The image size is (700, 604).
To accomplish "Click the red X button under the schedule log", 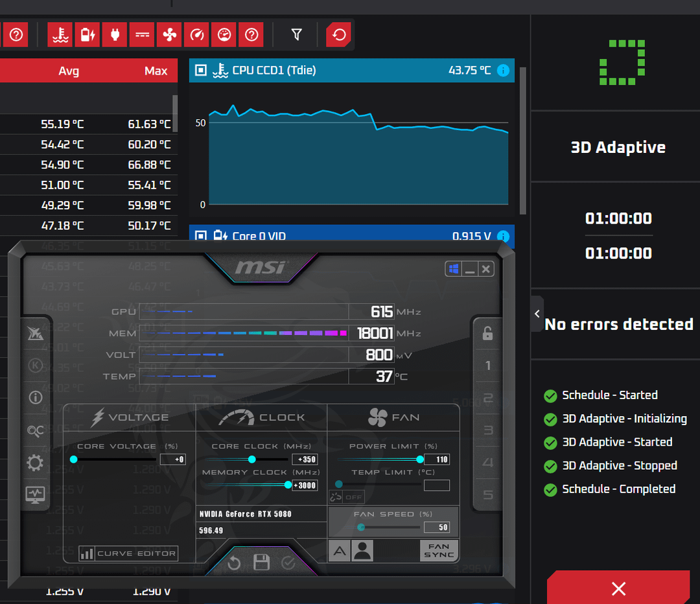I will point(618,588).
